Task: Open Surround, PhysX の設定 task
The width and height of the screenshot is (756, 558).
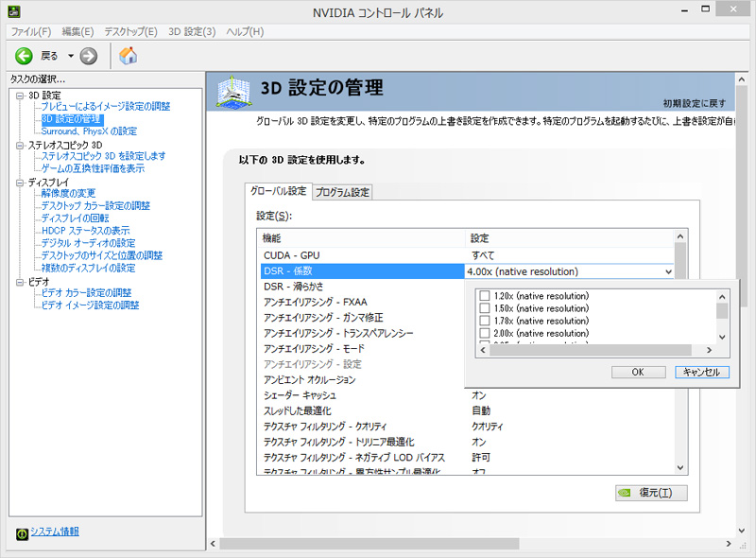Action: pos(89,131)
